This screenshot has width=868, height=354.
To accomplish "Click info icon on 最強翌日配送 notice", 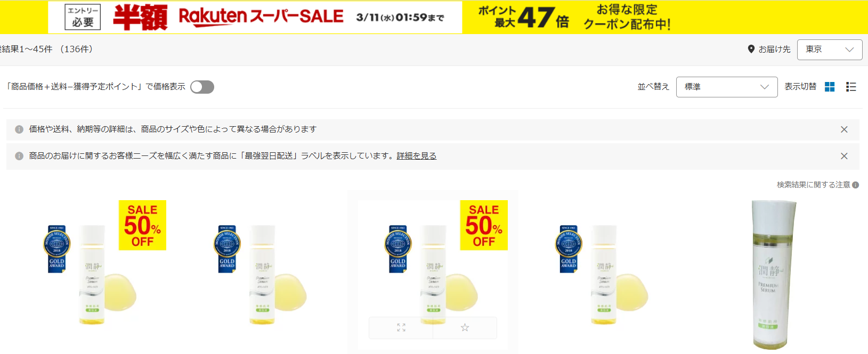I will (x=19, y=156).
